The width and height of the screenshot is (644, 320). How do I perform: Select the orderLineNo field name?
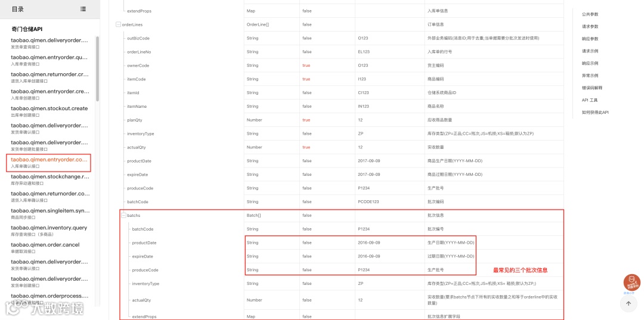(139, 52)
